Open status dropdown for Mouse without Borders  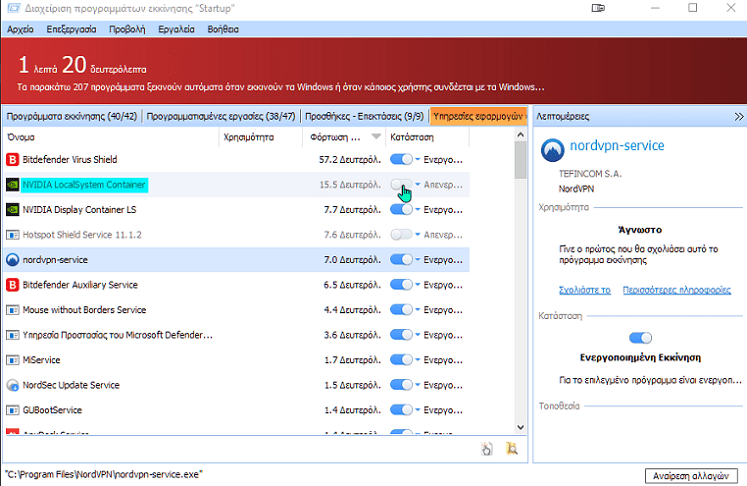(x=418, y=310)
